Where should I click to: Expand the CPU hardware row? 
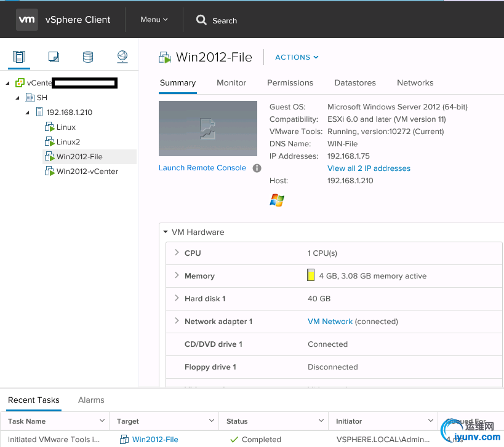[177, 253]
